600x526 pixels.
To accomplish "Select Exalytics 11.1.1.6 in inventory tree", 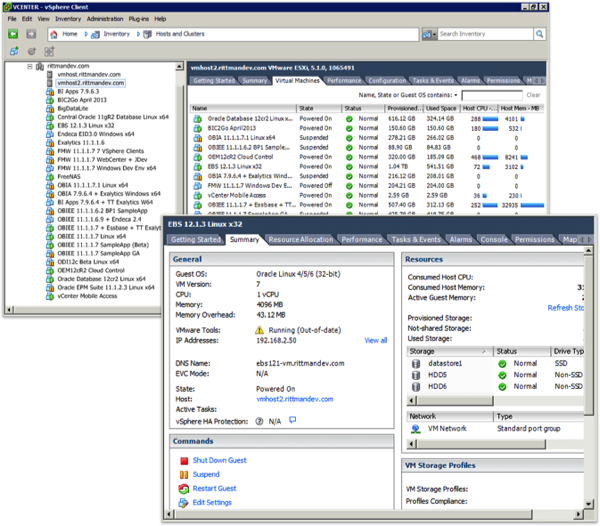I will (x=81, y=143).
